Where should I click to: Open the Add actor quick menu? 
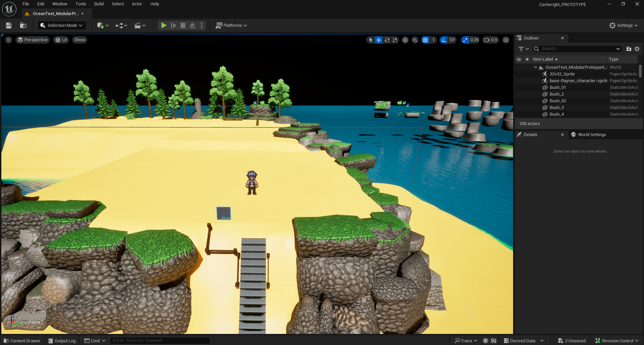pyautogui.click(x=103, y=25)
